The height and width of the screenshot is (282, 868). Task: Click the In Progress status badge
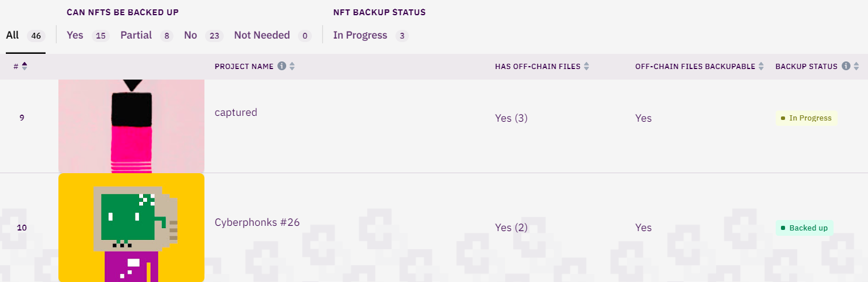pos(806,118)
